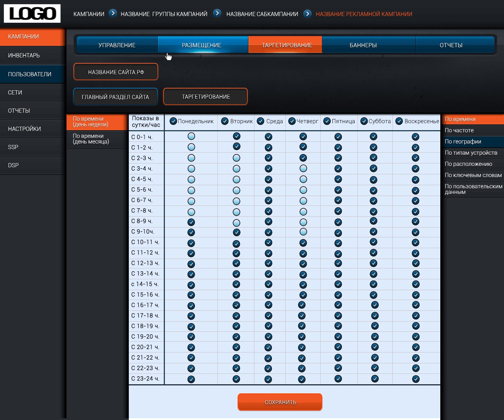
Task: Switch to the ОТЧЕТЫ top tab
Action: 455,45
